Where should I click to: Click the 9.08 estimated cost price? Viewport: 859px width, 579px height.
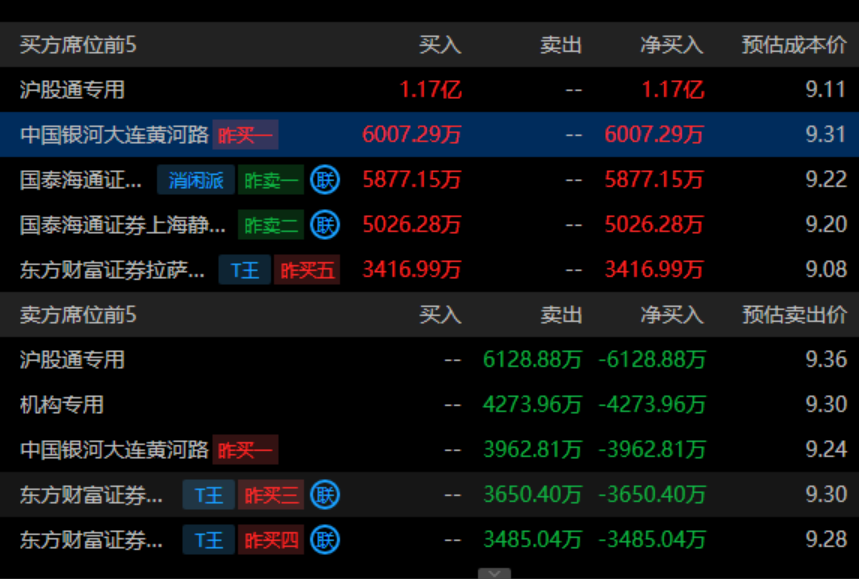coord(826,270)
